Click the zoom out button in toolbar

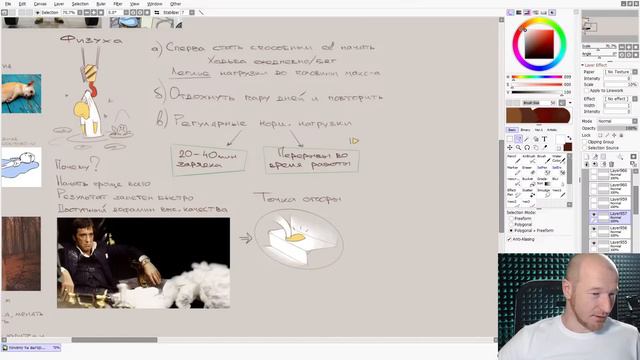[x=87, y=13]
